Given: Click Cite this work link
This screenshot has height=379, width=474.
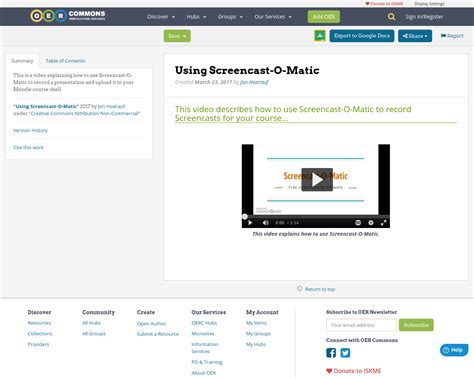Looking at the screenshot, I should tap(28, 147).
